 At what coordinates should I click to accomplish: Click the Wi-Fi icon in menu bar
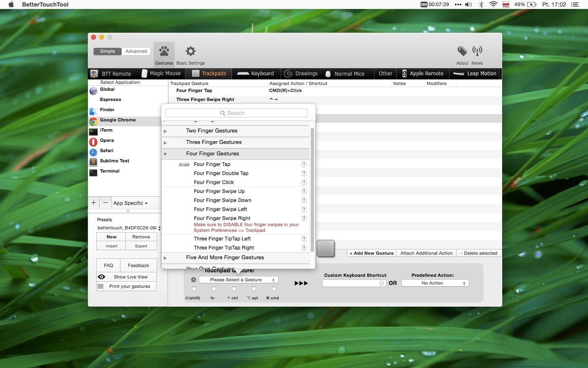(493, 4)
